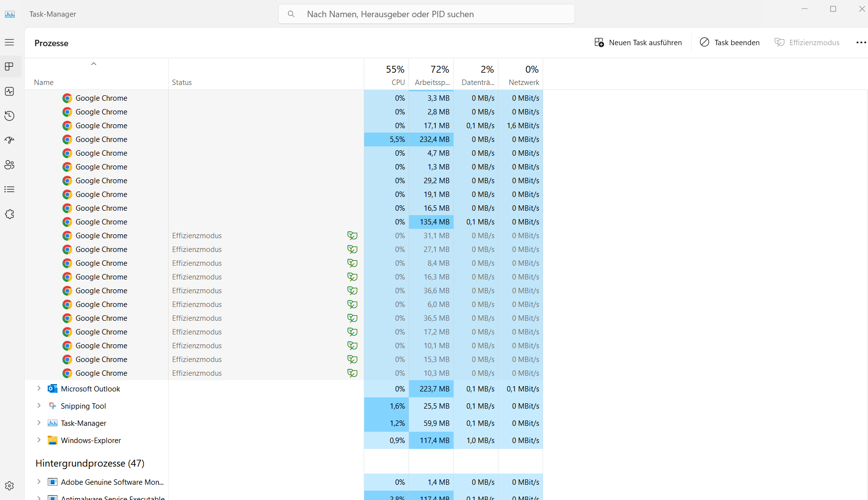Screen dimensions: 868x500
Task: Click efficiency leaf icon in 8,4 MB row
Action: point(352,263)
